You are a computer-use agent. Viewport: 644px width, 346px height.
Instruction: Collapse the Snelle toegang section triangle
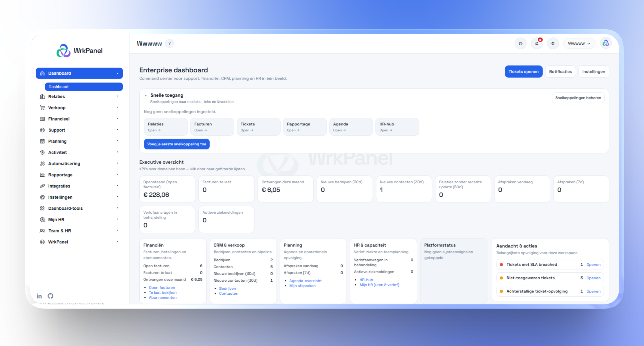146,95
